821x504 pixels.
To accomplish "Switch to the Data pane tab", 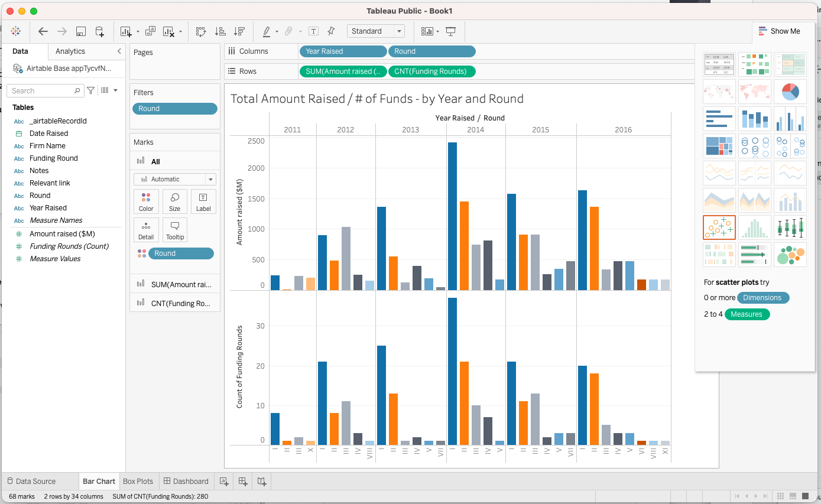I will [x=20, y=51].
